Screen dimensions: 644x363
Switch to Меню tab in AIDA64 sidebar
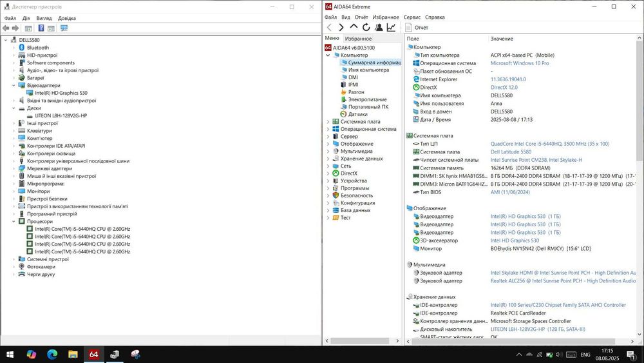[332, 38]
